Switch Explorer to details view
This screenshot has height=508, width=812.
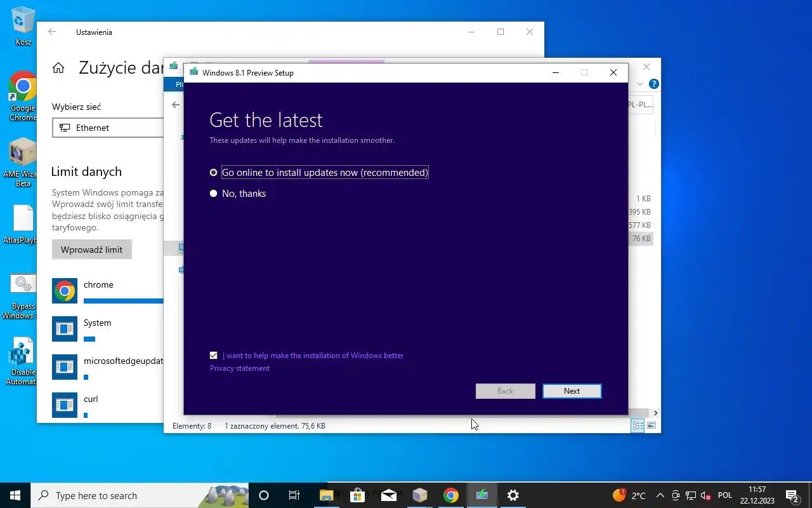(638, 426)
